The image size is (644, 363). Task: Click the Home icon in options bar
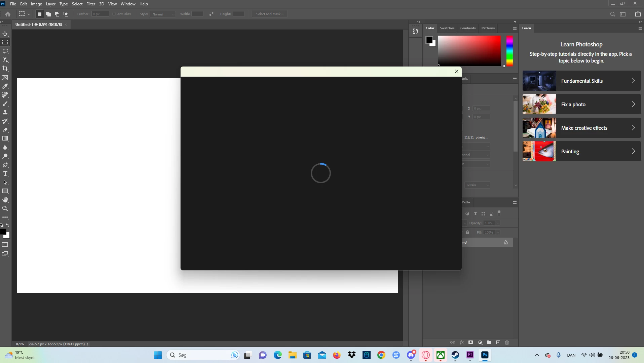point(8,14)
